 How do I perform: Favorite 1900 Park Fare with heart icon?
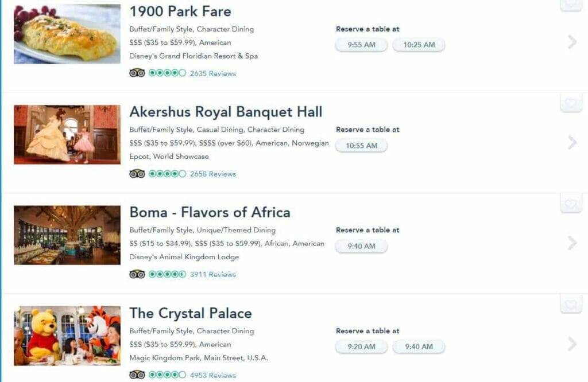(571, 5)
